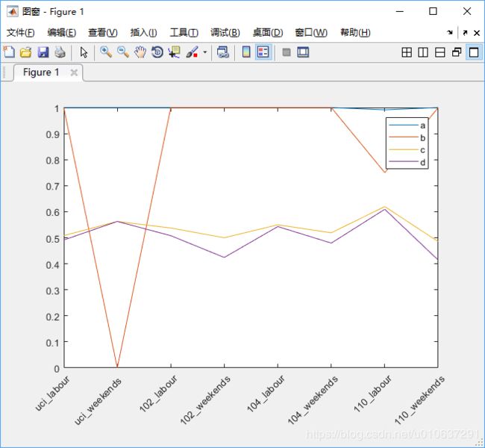Select the Brush data tool

pyautogui.click(x=192, y=52)
